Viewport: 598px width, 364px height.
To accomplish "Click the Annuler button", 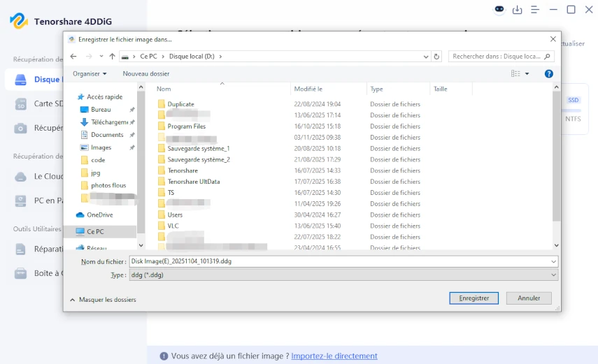I will [x=529, y=298].
